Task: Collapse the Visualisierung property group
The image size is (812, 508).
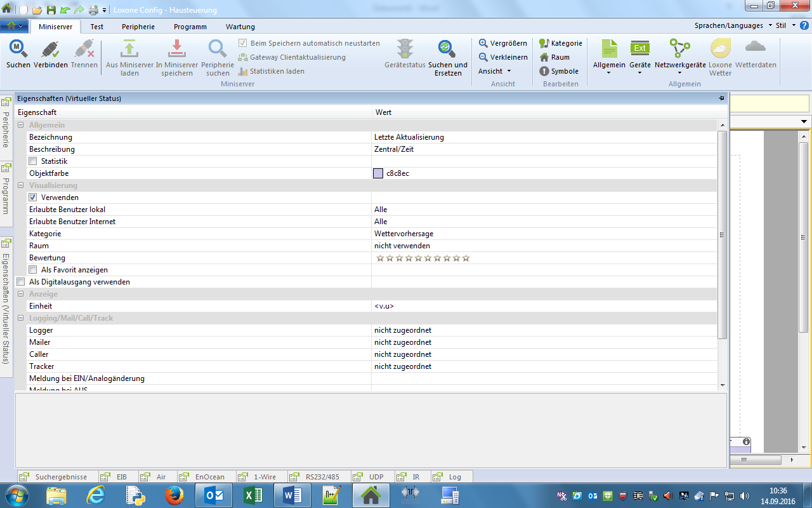Action: point(21,185)
